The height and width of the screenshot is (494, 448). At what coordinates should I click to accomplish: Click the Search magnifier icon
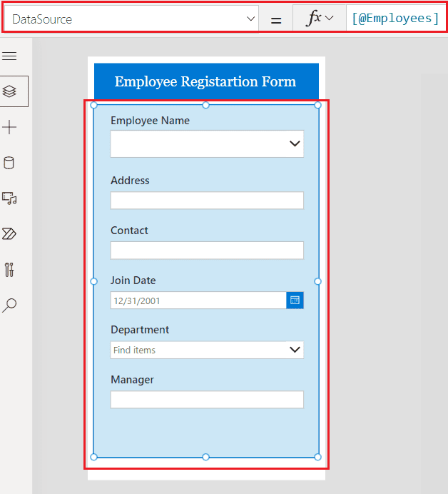click(9, 306)
